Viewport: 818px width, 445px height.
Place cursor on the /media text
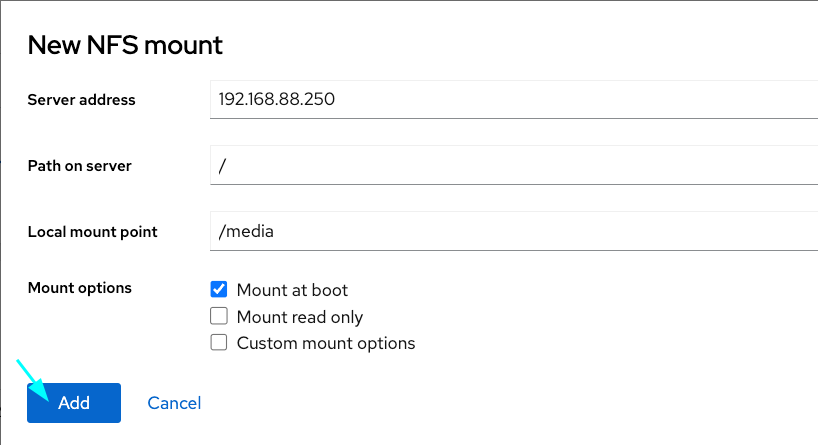(x=246, y=231)
